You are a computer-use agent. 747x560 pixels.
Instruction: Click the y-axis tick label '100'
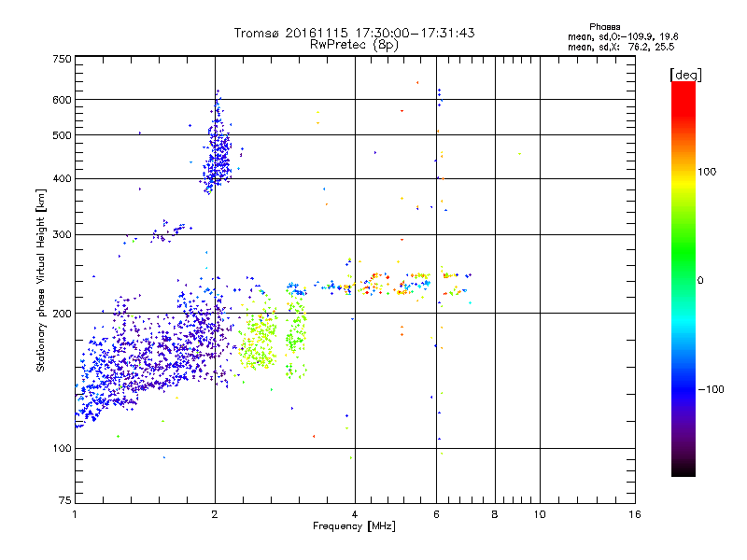coord(62,449)
